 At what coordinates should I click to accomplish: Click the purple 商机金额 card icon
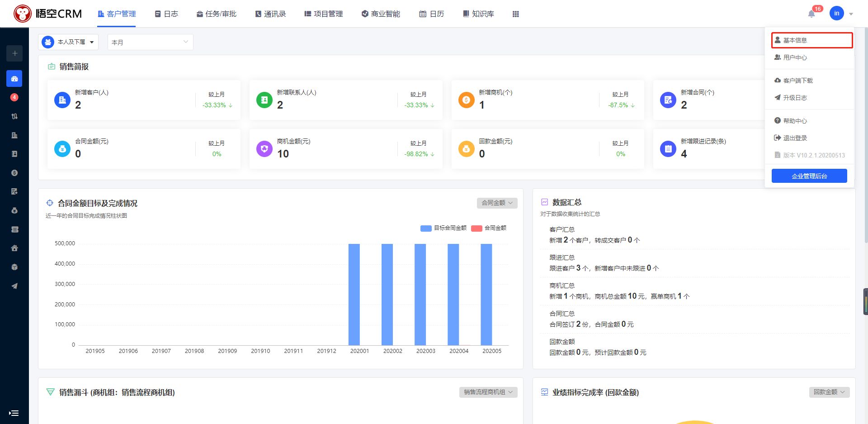(x=264, y=149)
